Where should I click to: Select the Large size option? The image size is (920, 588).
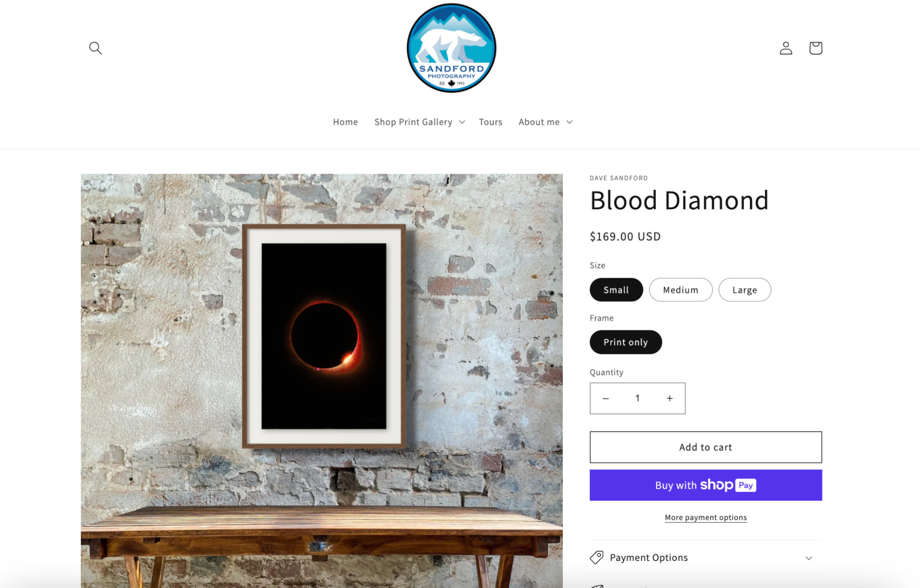[744, 289]
